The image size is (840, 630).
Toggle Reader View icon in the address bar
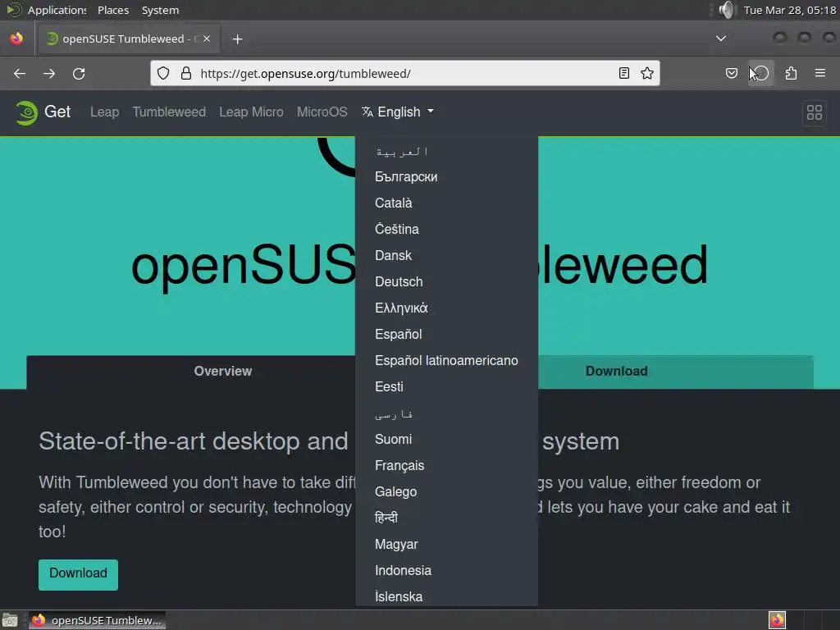click(623, 73)
